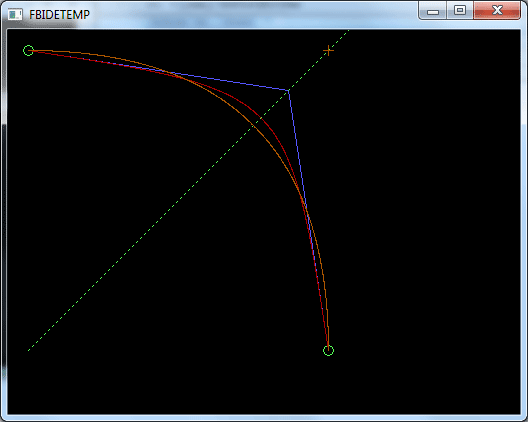Image resolution: width=528 pixels, height=422 pixels.
Task: Minimize the FBIDETEMP window
Action: click(433, 11)
